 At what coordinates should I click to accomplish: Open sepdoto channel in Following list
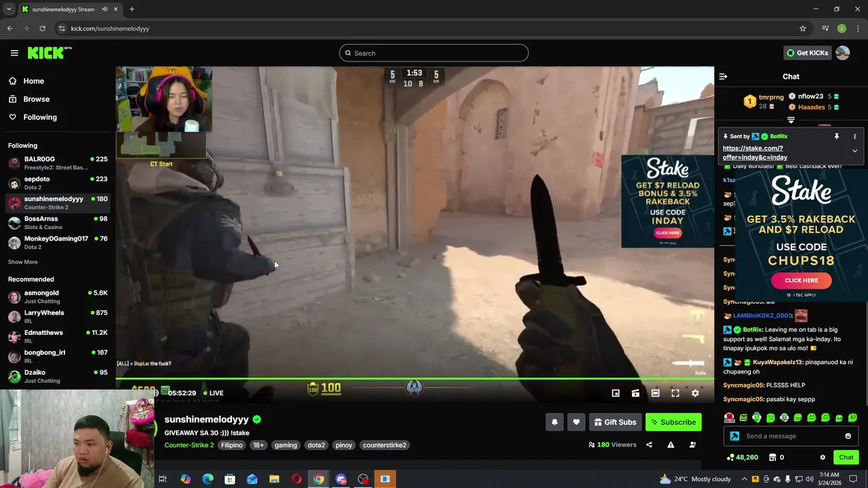tap(58, 183)
